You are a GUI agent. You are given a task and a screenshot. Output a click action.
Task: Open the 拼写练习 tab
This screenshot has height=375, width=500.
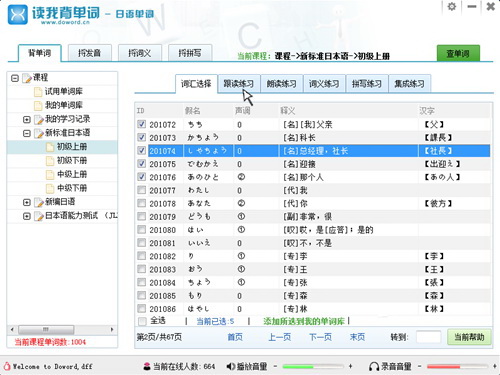tap(367, 84)
